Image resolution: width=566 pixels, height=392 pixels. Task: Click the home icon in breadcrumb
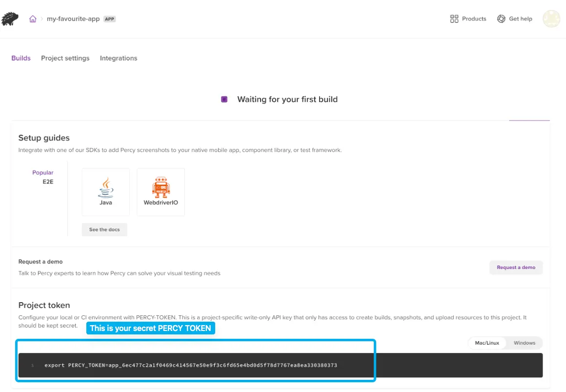[x=33, y=19]
